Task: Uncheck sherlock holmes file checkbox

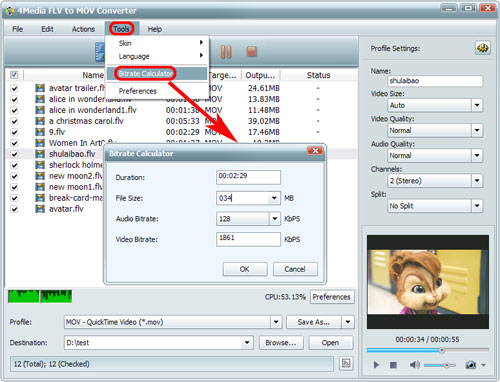Action: coord(14,165)
